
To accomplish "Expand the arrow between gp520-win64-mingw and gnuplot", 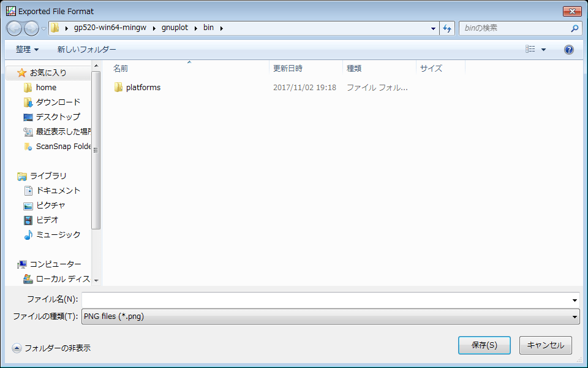I will (154, 28).
